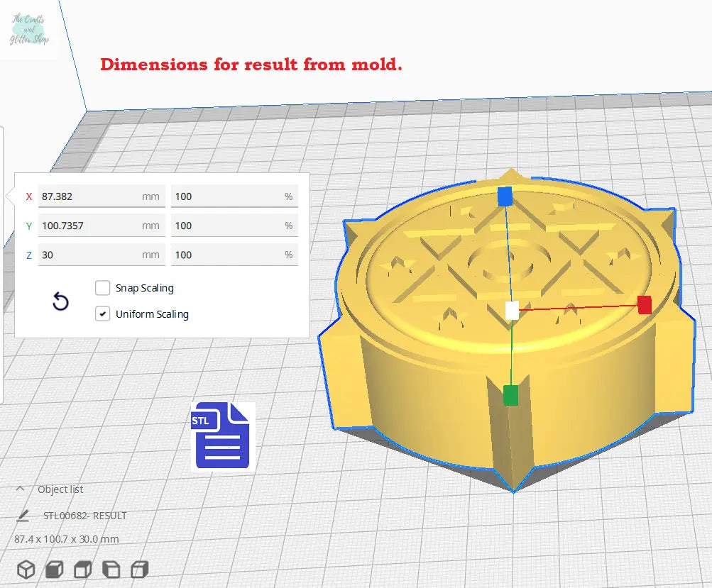Switch to the 3D perspective view cube
Viewport: 712px width, 588px height.
click(26, 570)
